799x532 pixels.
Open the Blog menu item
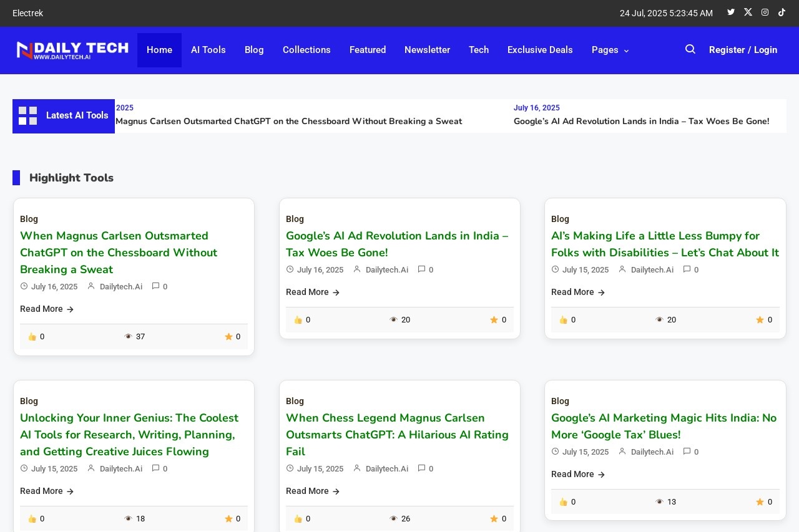click(254, 50)
